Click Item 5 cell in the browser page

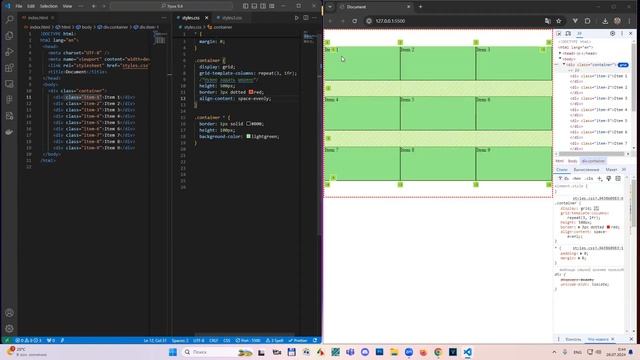coord(438,113)
